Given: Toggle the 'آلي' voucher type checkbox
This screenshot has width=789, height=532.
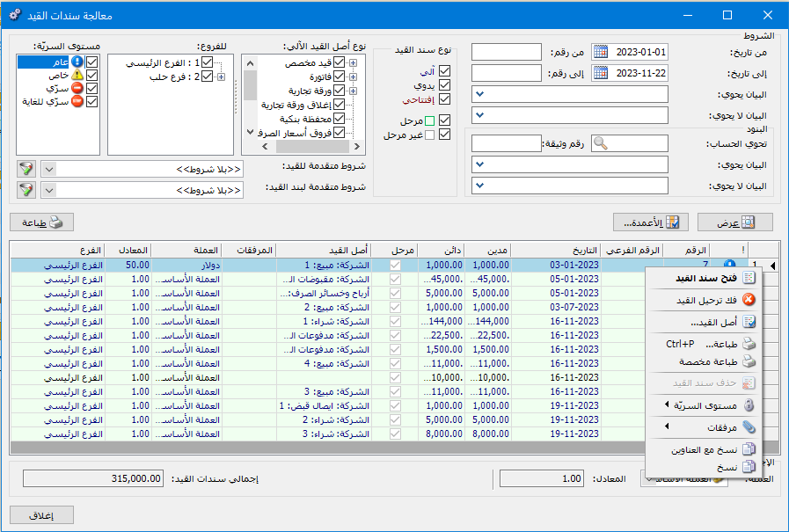Looking at the screenshot, I should point(444,71).
